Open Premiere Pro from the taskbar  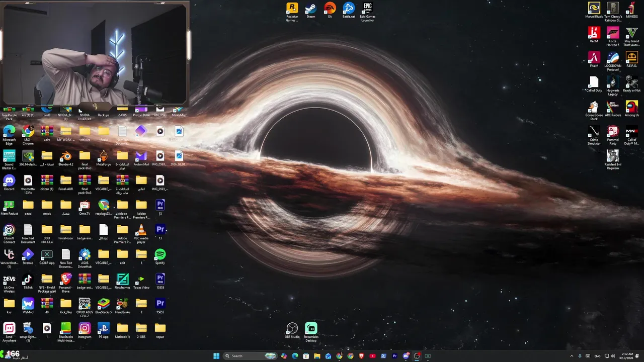coord(394,356)
